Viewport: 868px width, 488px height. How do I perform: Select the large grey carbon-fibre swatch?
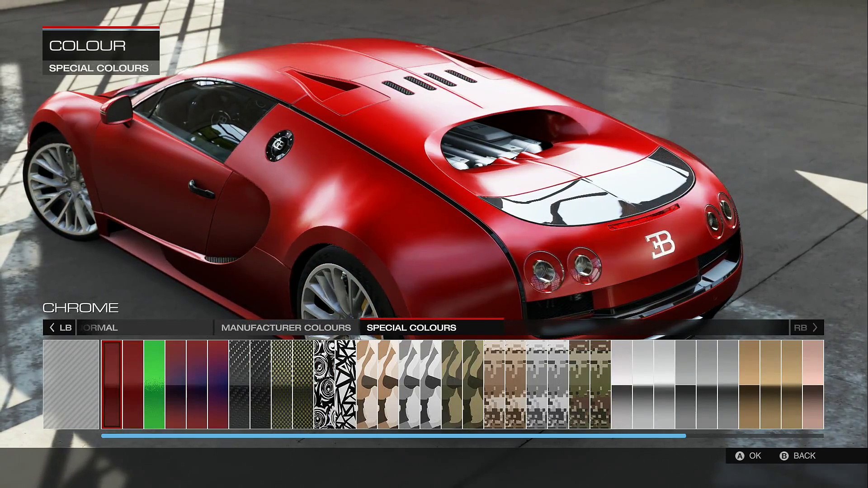click(x=71, y=385)
